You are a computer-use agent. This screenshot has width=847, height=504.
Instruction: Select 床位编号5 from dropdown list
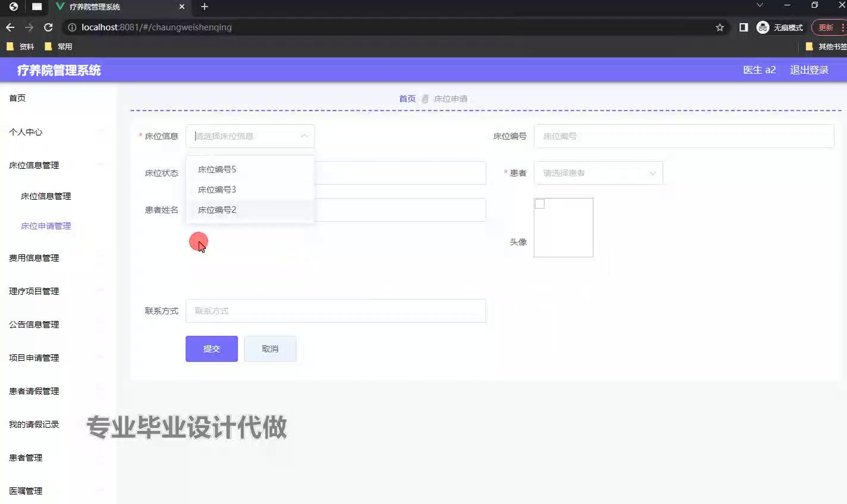[217, 169]
